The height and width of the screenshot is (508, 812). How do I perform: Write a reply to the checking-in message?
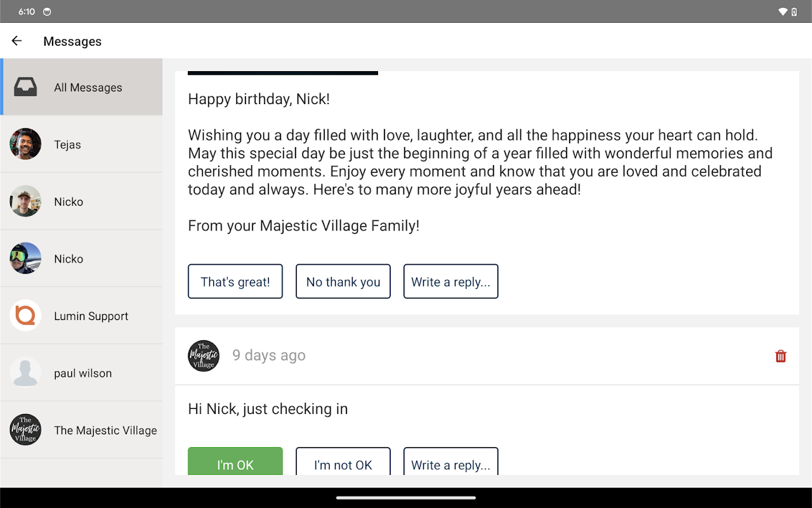pos(451,464)
